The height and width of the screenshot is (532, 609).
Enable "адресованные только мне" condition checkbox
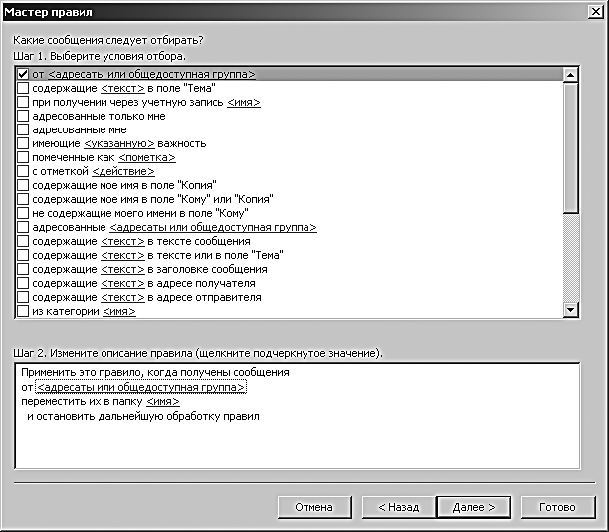23,116
